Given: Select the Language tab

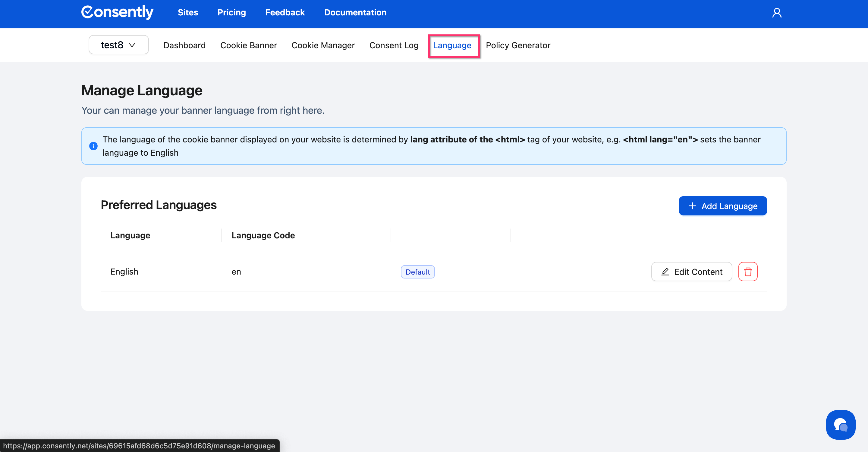Looking at the screenshot, I should tap(452, 45).
